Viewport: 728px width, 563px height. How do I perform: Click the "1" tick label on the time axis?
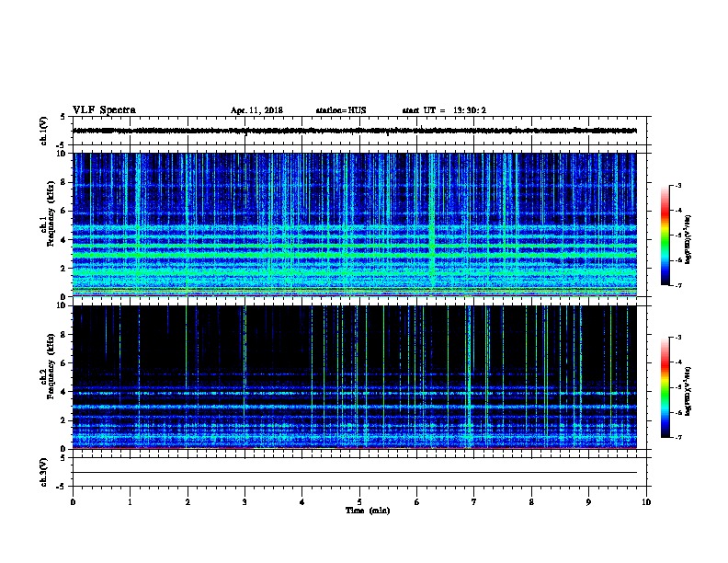(130, 502)
